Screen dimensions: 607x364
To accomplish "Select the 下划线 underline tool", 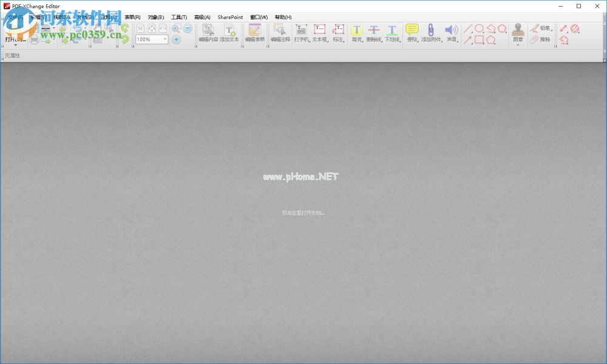I will [x=392, y=33].
